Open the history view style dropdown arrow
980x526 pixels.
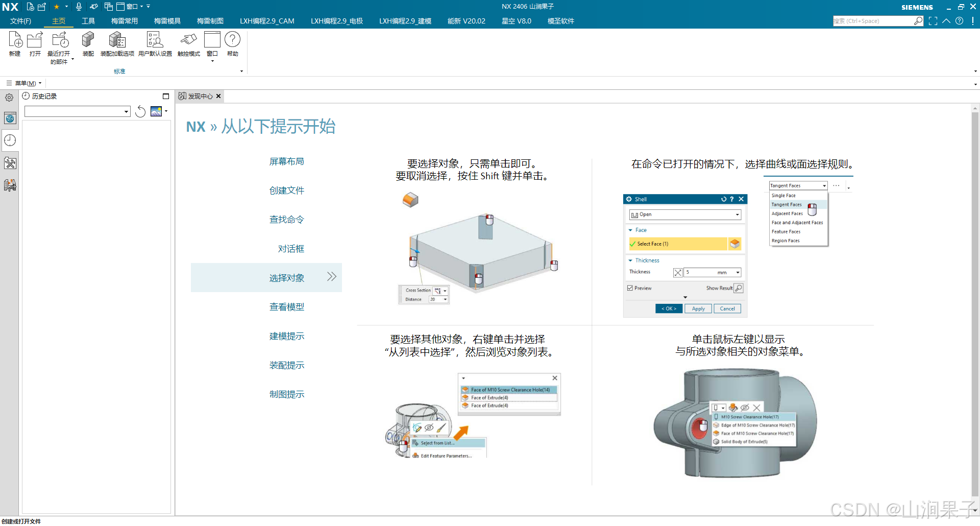[166, 111]
